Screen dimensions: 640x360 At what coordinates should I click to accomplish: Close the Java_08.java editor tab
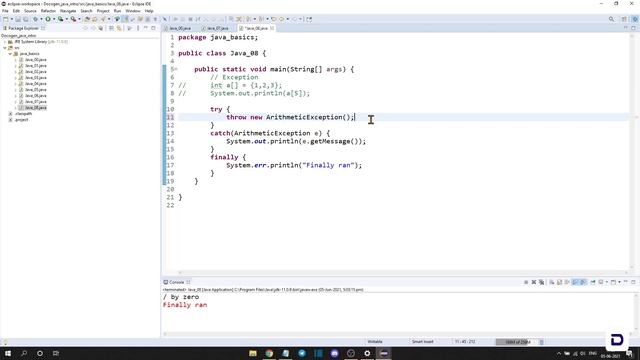(272, 28)
